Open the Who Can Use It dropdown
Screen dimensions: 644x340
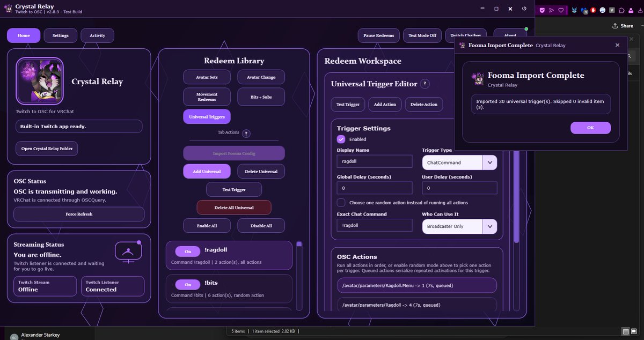point(459,226)
